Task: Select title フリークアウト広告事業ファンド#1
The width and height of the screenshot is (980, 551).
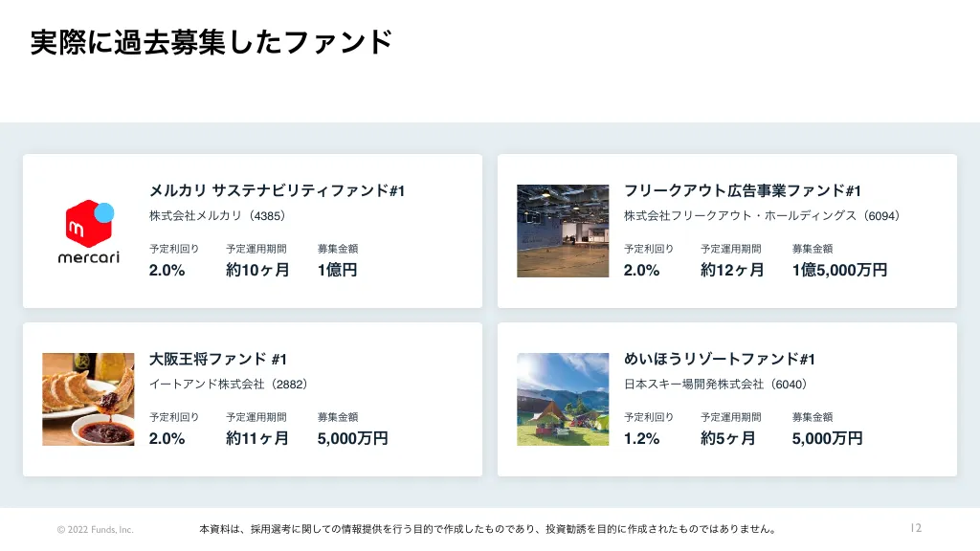Action: tap(742, 190)
